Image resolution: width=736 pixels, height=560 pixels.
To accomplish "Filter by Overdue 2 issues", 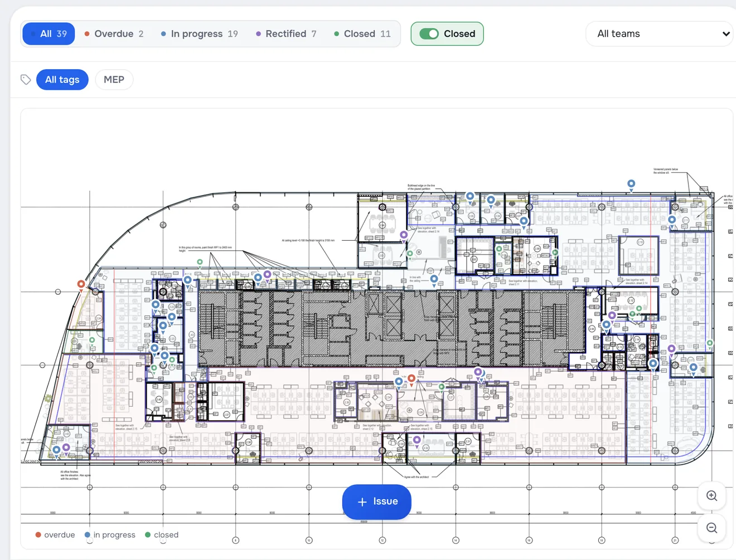I will coord(114,34).
